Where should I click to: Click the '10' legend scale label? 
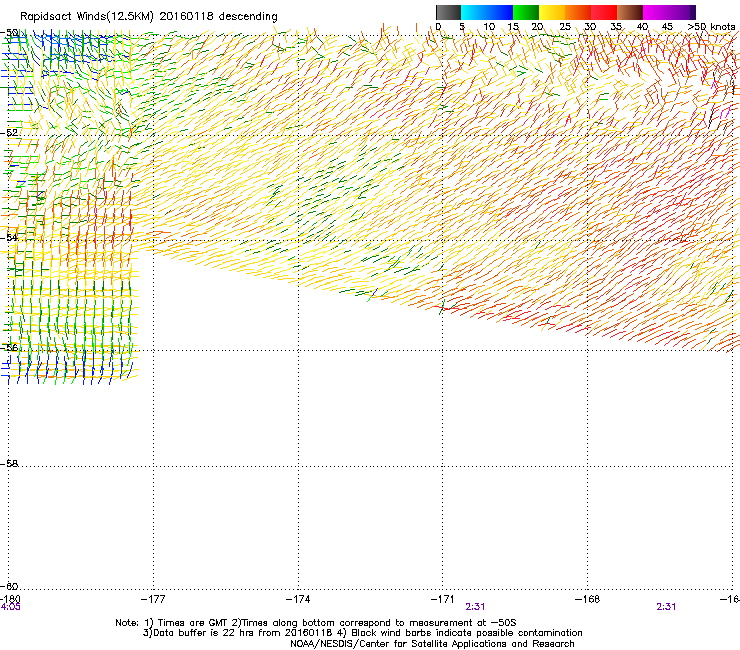[489, 27]
